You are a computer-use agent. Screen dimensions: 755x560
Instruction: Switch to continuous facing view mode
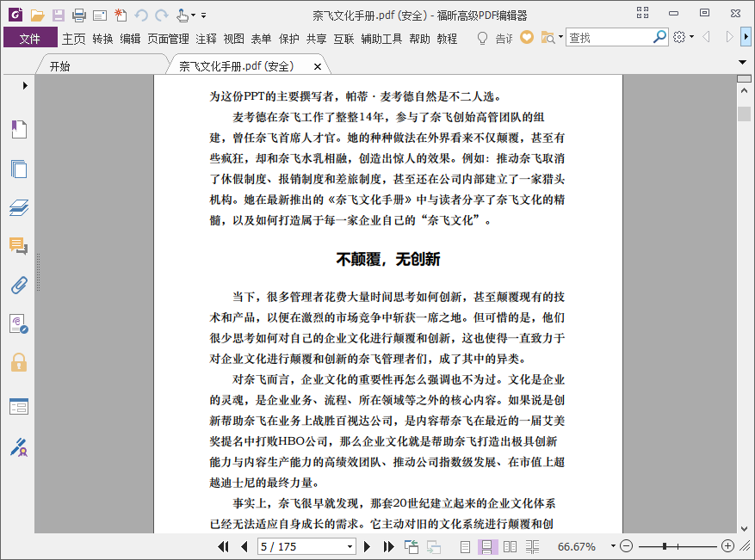532,547
